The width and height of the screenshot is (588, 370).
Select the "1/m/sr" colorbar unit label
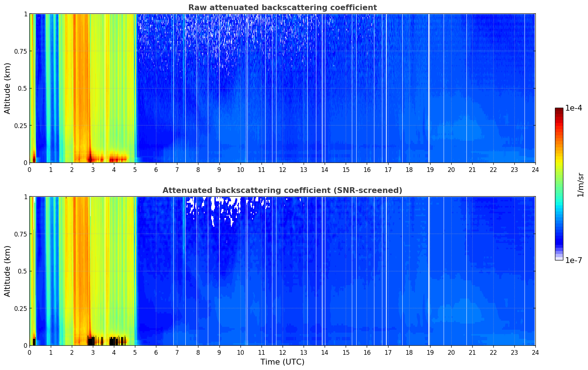point(580,184)
